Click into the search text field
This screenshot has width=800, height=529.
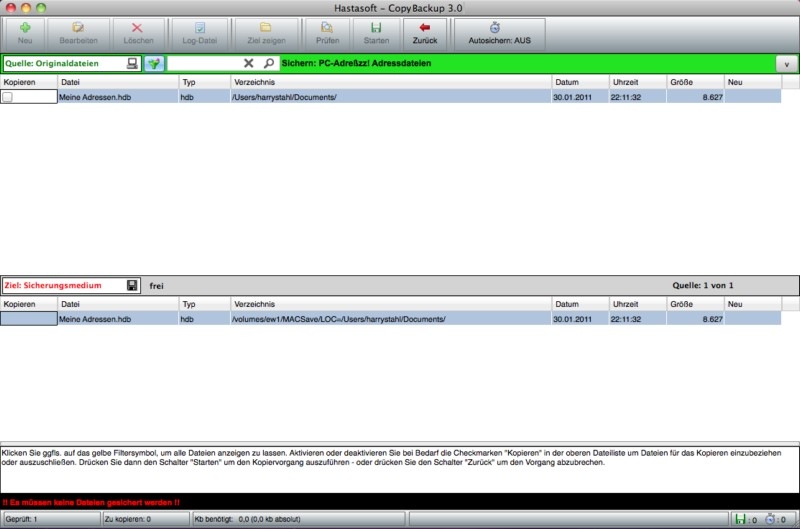(x=205, y=63)
